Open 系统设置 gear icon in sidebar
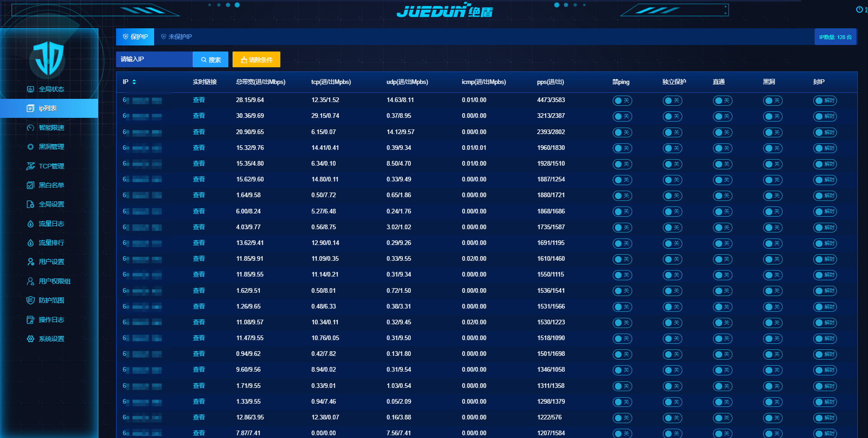 (31, 339)
